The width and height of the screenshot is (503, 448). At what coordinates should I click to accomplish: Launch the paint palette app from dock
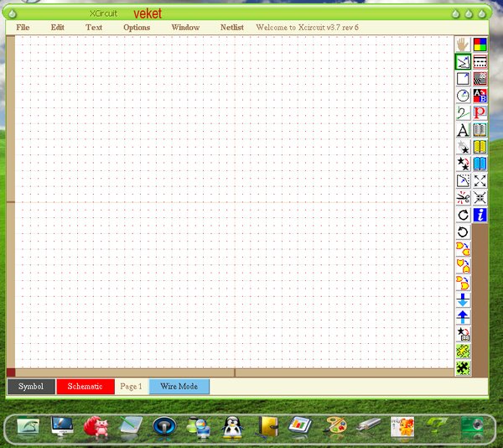pos(335,426)
